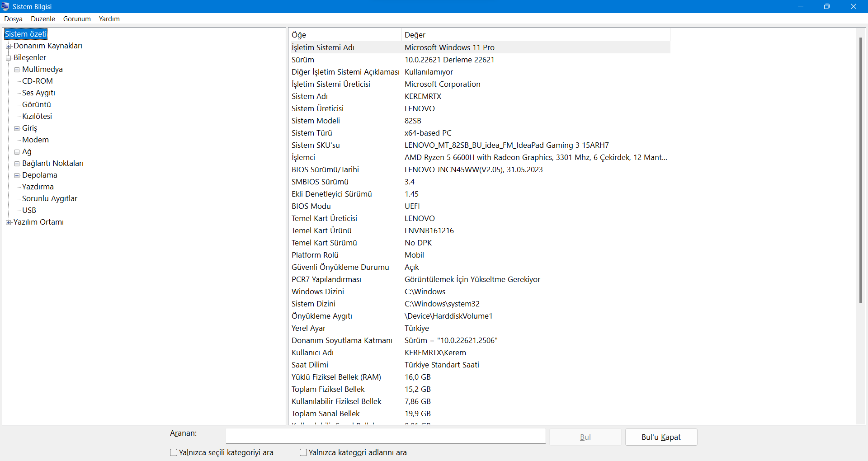868x461 pixels.
Task: Select the 'Sürüm' row label
Action: click(303, 60)
